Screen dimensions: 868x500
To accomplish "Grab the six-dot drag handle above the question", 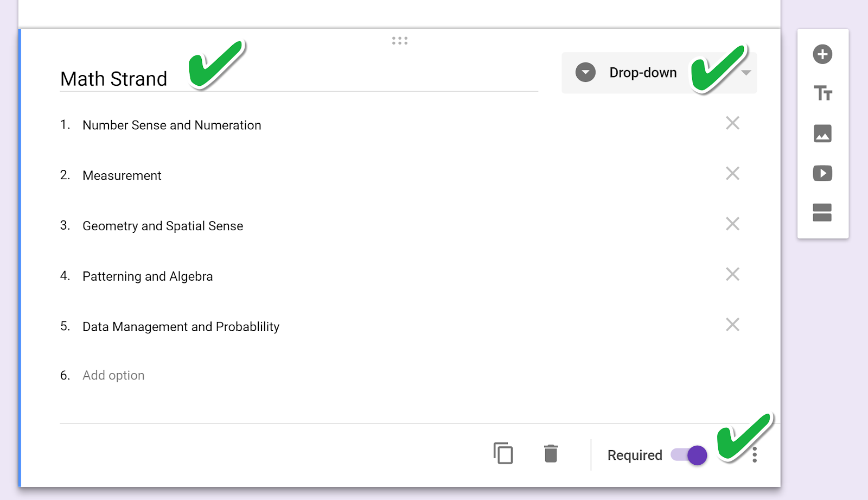I will [400, 41].
